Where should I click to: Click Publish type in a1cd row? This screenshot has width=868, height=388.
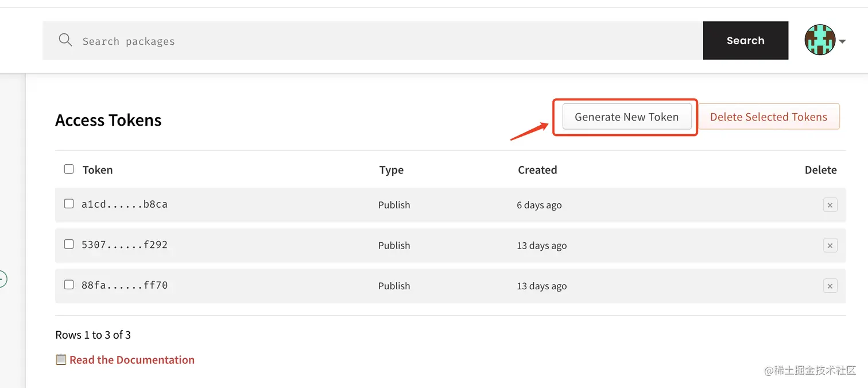(x=394, y=205)
